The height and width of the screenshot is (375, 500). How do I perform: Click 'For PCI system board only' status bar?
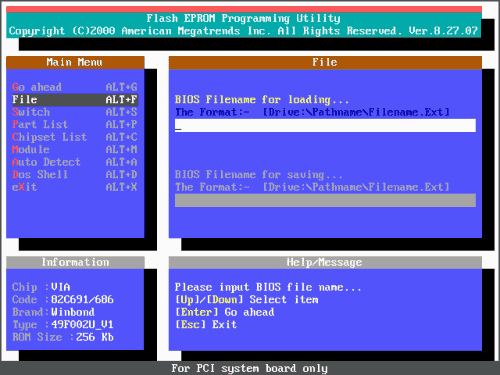coord(249,368)
